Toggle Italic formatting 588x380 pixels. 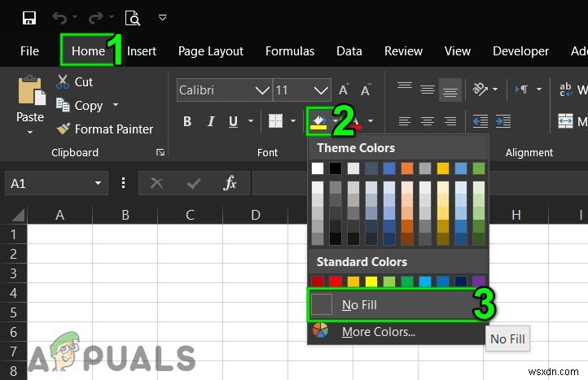point(211,121)
